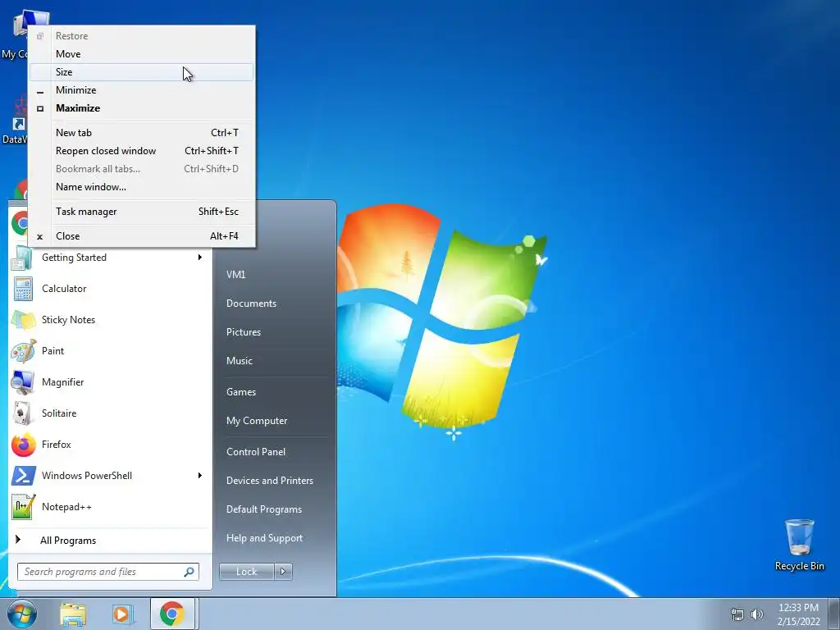Open Documents from the Start menu
This screenshot has height=630, width=840.
251,304
